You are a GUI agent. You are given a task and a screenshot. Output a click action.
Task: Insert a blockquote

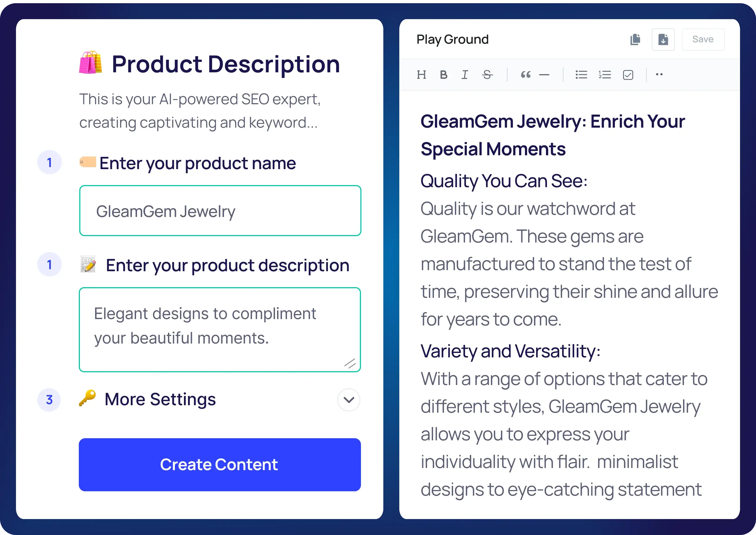(x=525, y=75)
